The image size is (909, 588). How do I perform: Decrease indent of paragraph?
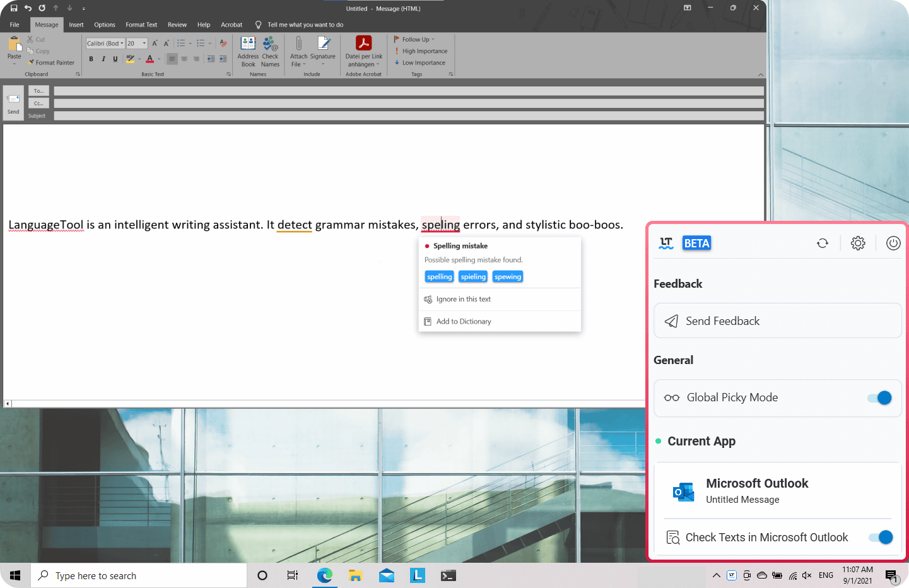point(211,59)
